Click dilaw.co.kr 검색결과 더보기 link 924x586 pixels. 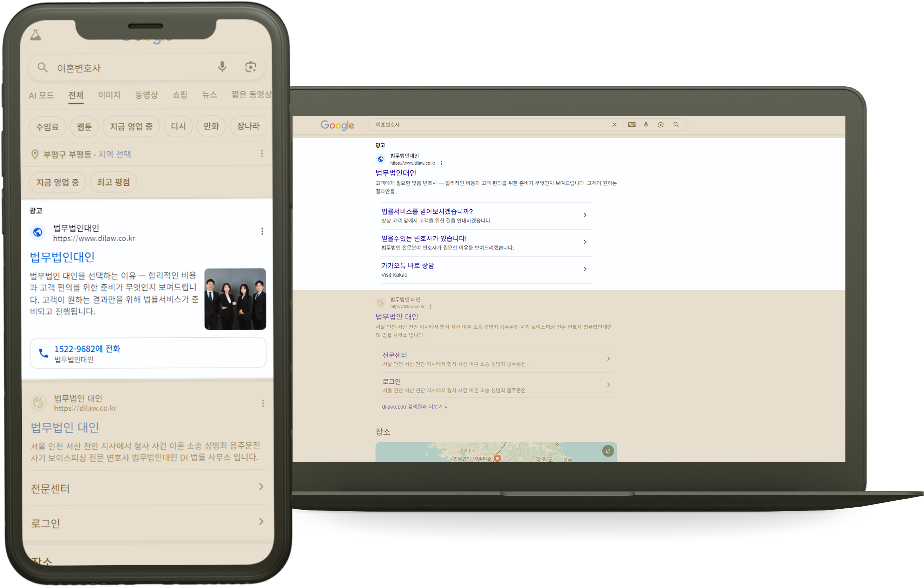click(x=414, y=407)
